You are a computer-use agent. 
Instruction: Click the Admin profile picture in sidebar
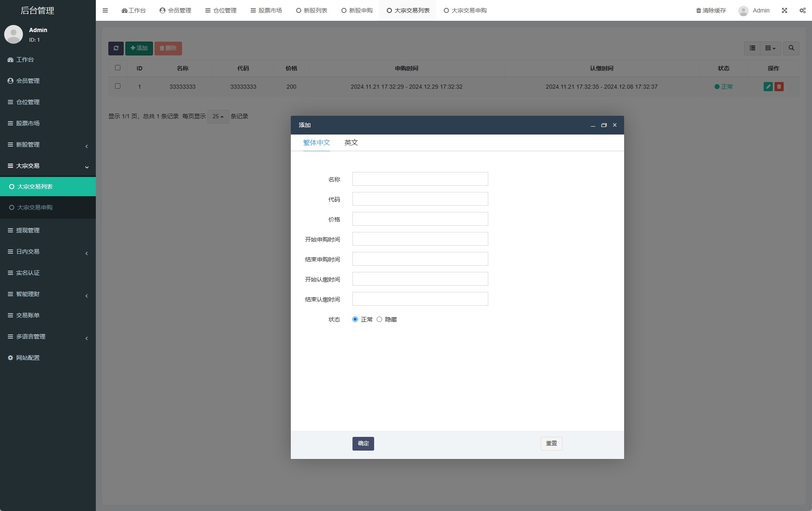[x=13, y=34]
